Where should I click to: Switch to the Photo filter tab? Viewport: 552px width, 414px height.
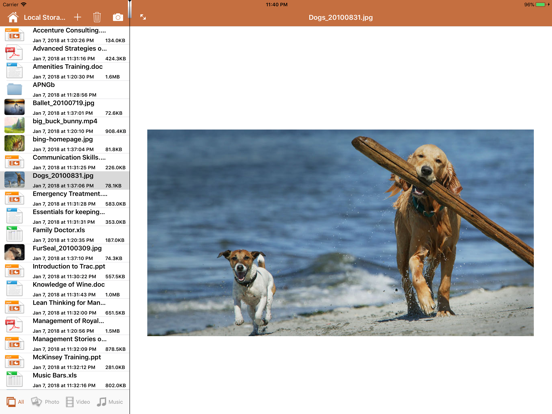(45, 402)
